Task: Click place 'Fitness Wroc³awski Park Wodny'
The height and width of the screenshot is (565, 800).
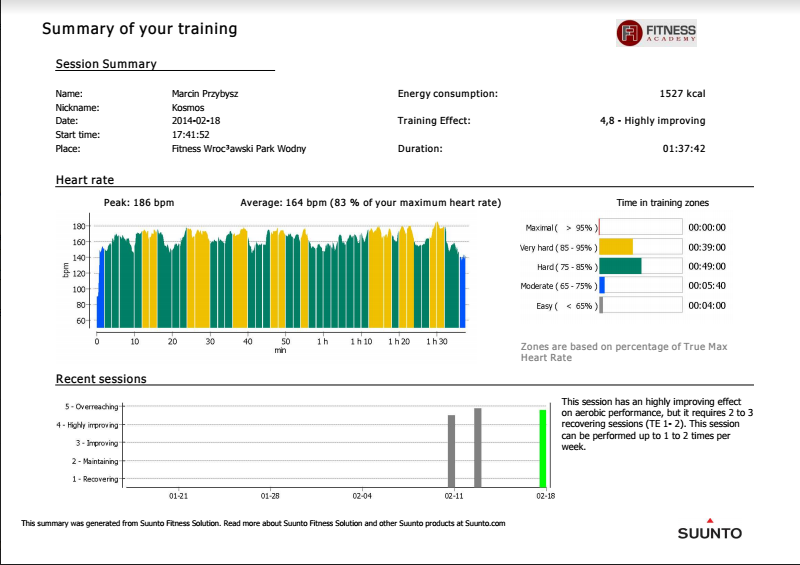Action: click(239, 149)
